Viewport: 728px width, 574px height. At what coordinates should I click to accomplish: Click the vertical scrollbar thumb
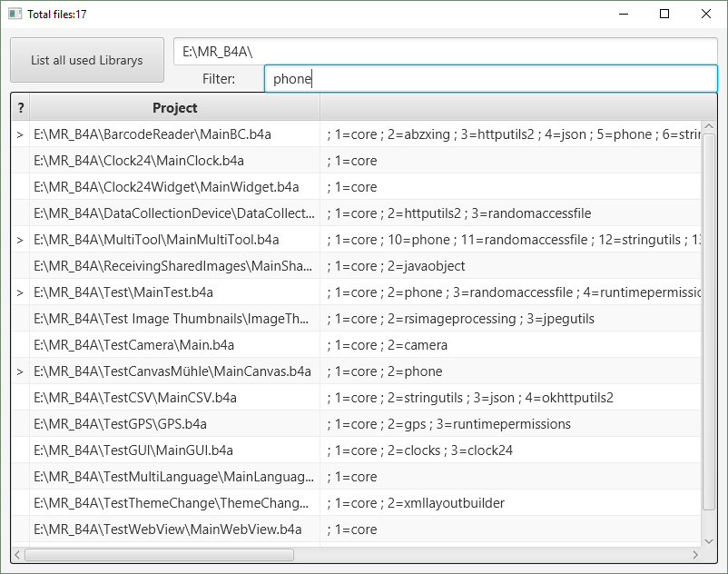(x=709, y=322)
